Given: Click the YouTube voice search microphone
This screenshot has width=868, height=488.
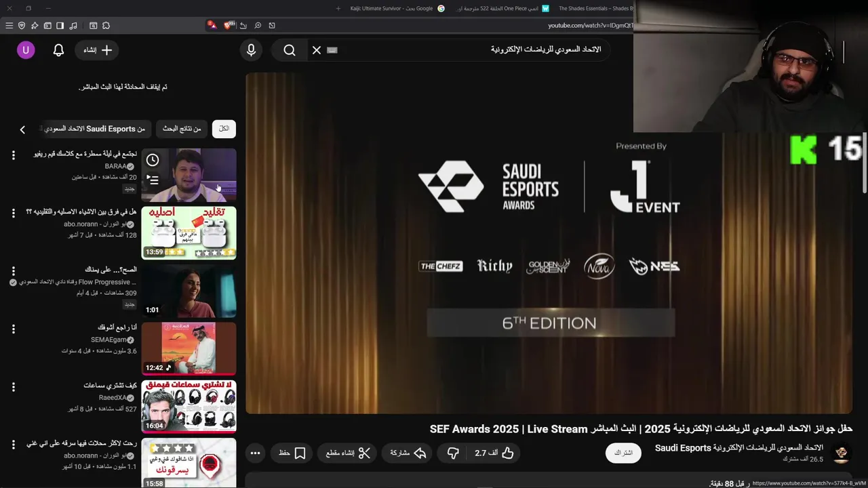Looking at the screenshot, I should coord(251,50).
